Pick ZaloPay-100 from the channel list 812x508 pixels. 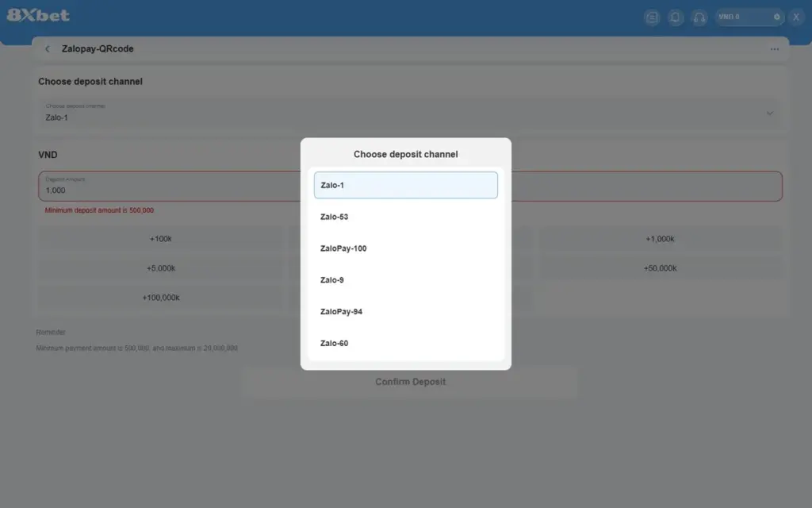405,248
